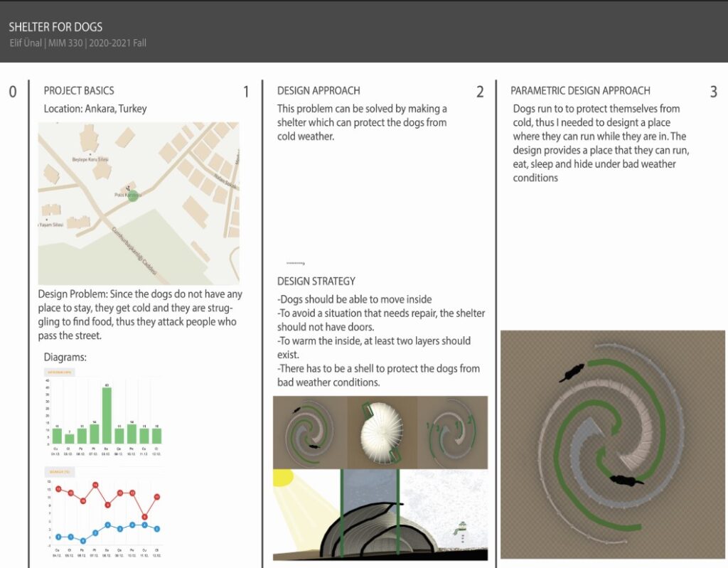
Task: Click the lowest red point on the line chart
Action: (145, 517)
